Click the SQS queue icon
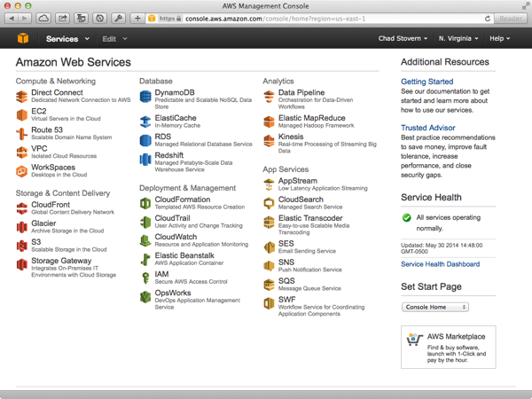Viewport: 532px width, 399px height. [x=269, y=285]
